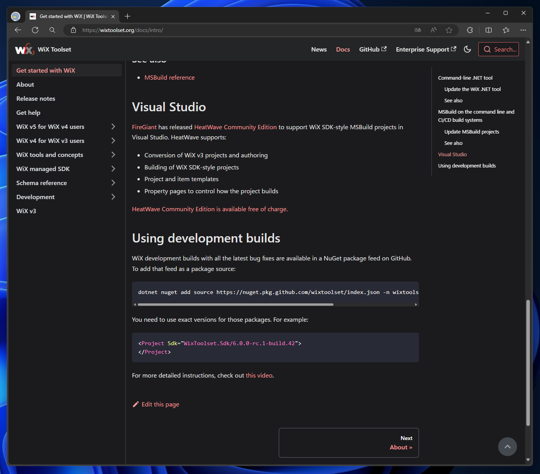Close the Get started with WiX tab
The width and height of the screenshot is (540, 474).
click(113, 17)
